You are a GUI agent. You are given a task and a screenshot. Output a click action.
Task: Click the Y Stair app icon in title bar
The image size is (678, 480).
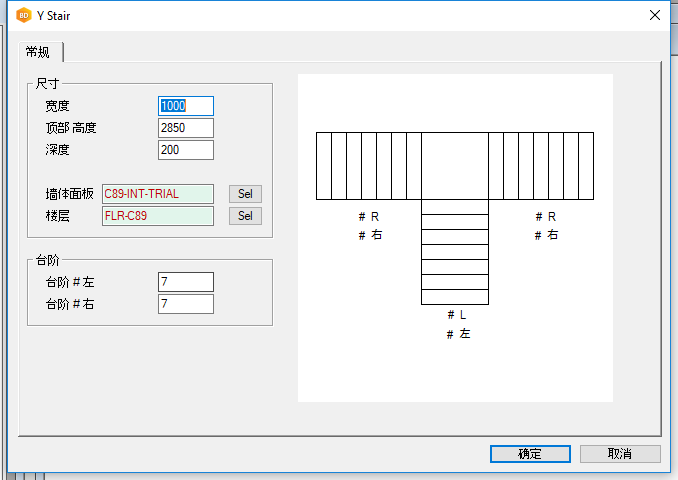click(x=24, y=16)
